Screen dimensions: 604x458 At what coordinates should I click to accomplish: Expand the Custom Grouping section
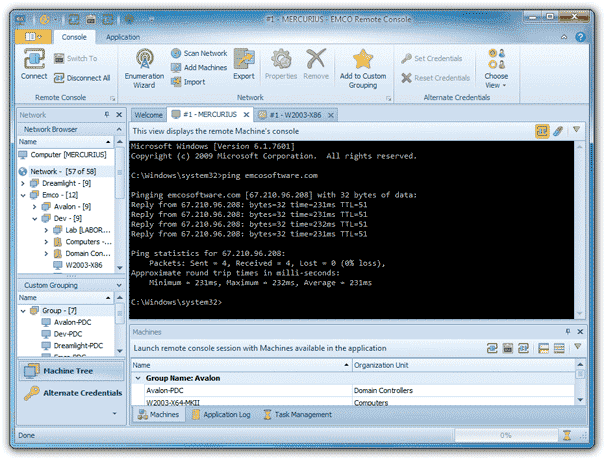119,285
